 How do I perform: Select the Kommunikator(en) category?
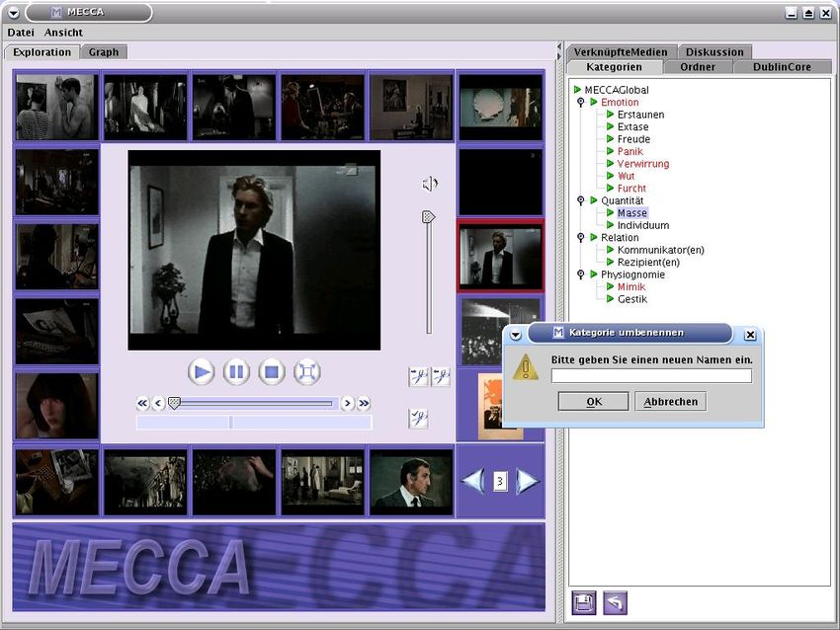tap(660, 250)
